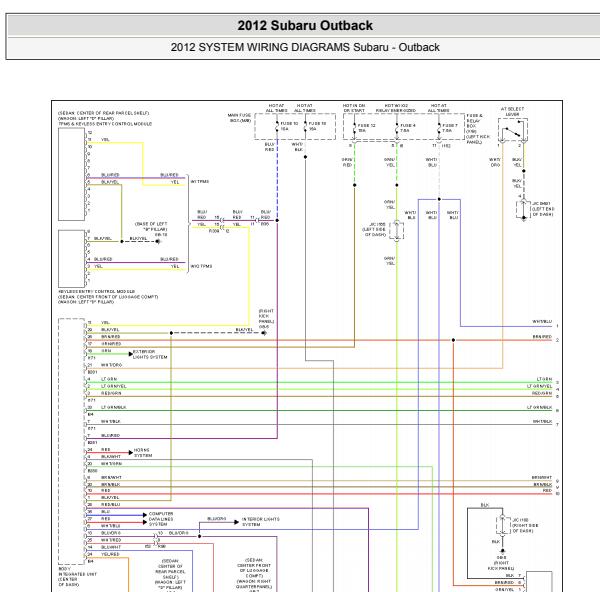Select the "2012 Subaru Outback" heading
Viewport: 600px width, 592px height.
tap(305, 26)
